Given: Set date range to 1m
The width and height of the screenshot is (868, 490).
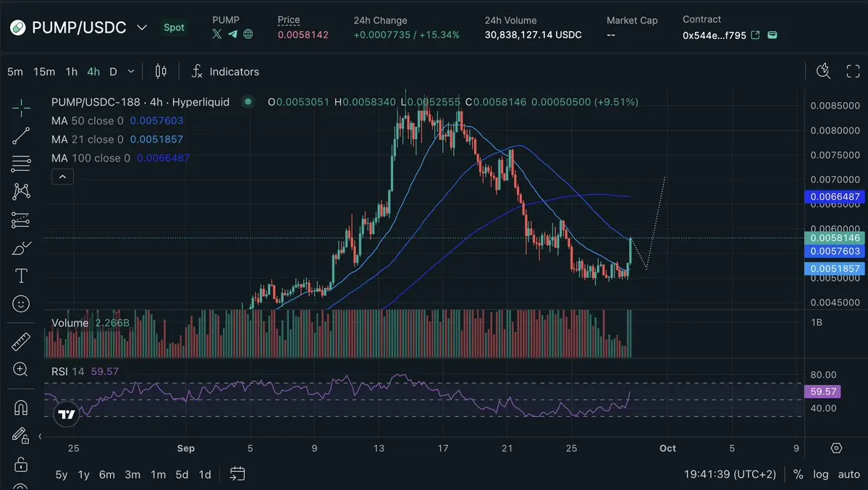Looking at the screenshot, I should point(159,475).
